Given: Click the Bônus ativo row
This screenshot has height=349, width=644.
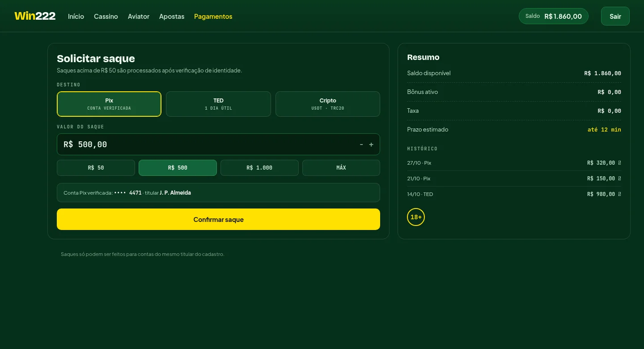Looking at the screenshot, I should coord(514,92).
